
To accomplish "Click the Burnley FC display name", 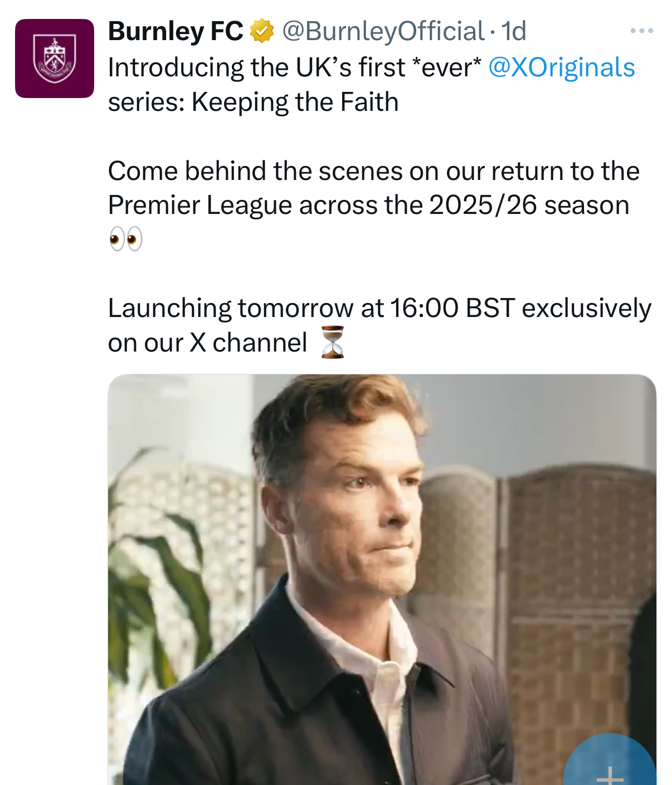I will pyautogui.click(x=176, y=31).
